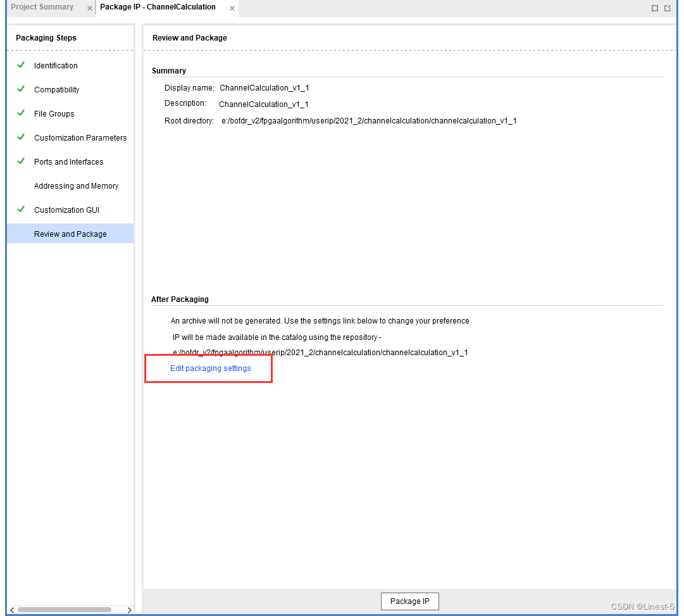Click the Display name value ChannelCalculation_v1_1
This screenshot has width=684, height=616.
pos(264,88)
